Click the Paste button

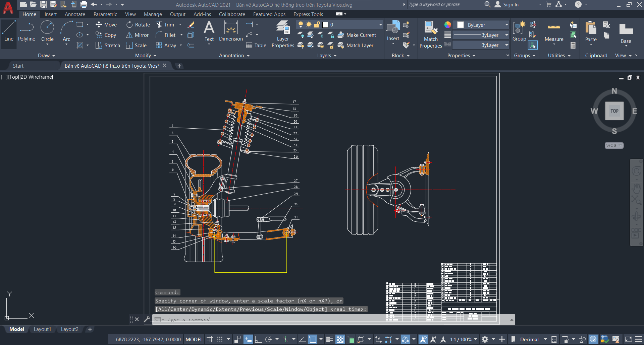591,31
